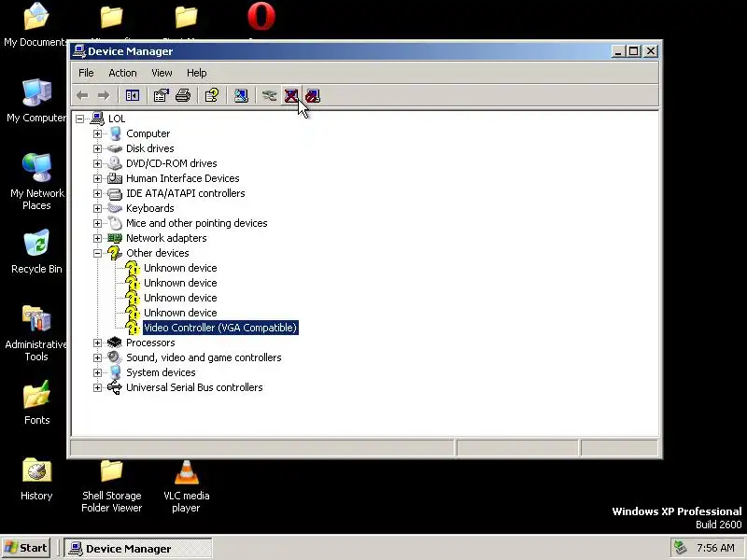Toggle Show/Hide Console Tree toolbar icon
Viewport: 747px width, 560px height.
pyautogui.click(x=132, y=96)
